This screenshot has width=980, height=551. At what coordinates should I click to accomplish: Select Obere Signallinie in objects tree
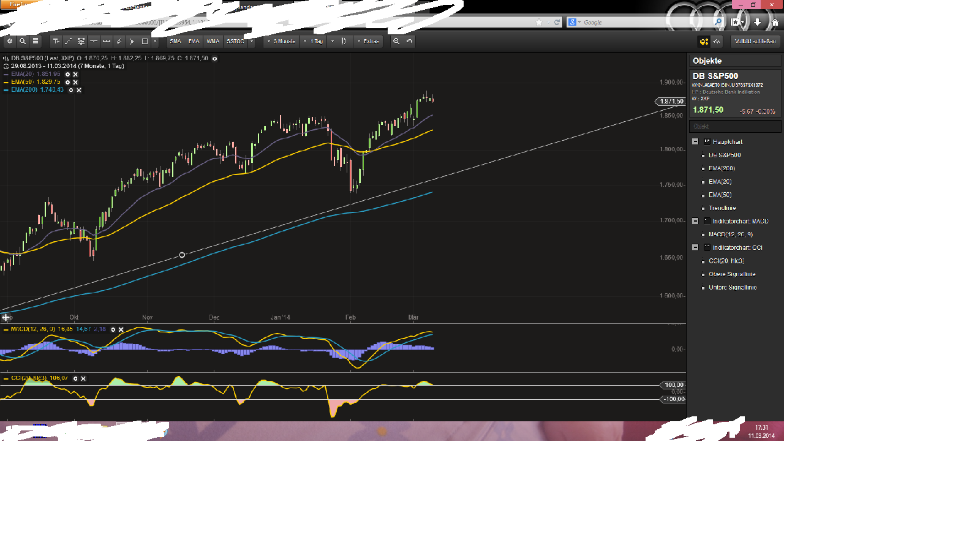click(x=732, y=274)
